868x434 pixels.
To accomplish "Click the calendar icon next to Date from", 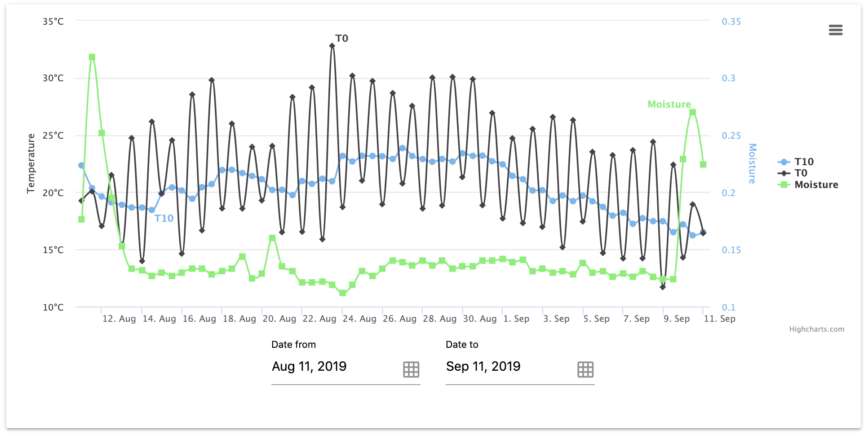I will point(411,369).
